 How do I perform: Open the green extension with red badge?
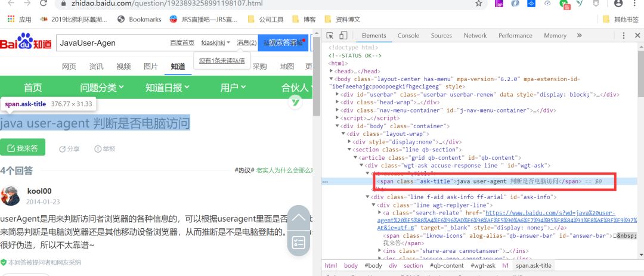tap(565, 4)
